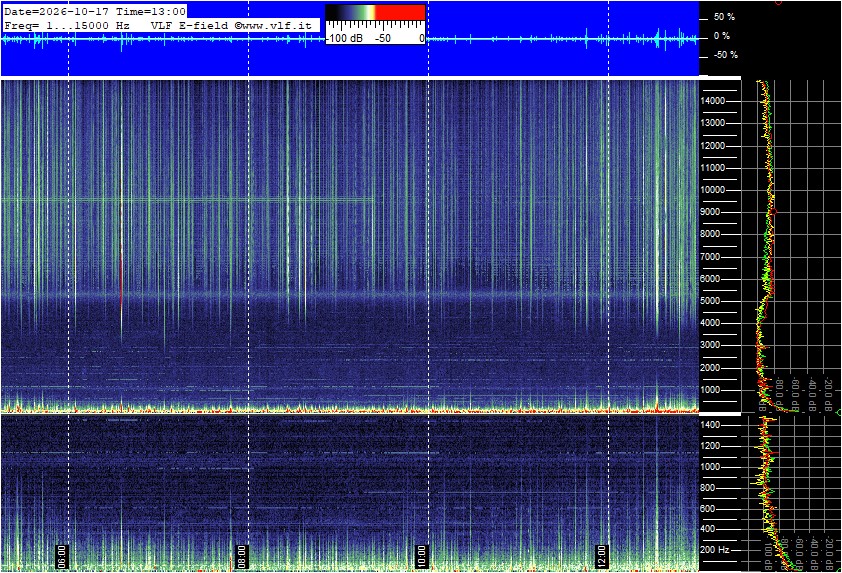Click the '200 Hz' label on the lower axis
842x573 pixels.
pyautogui.click(x=715, y=550)
